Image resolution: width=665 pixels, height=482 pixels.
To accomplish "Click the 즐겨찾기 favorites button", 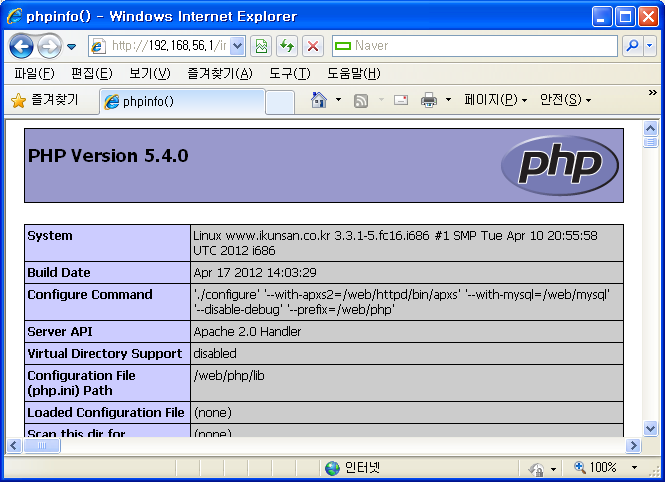I will [46, 100].
